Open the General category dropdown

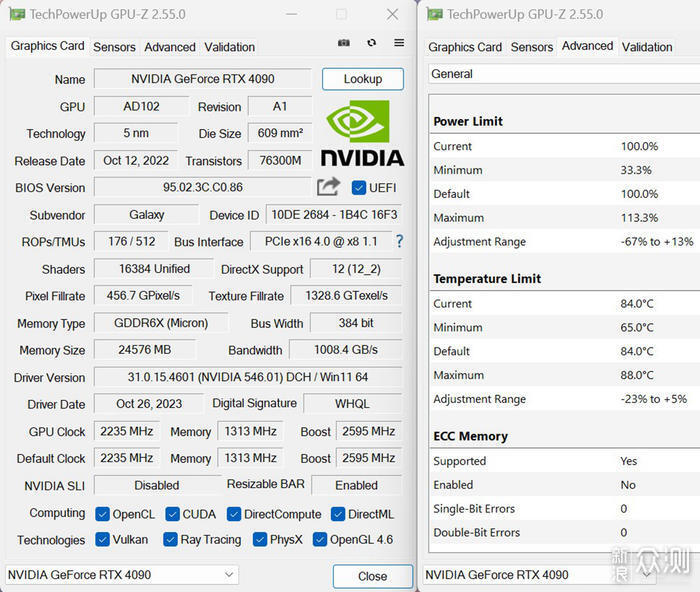(564, 74)
